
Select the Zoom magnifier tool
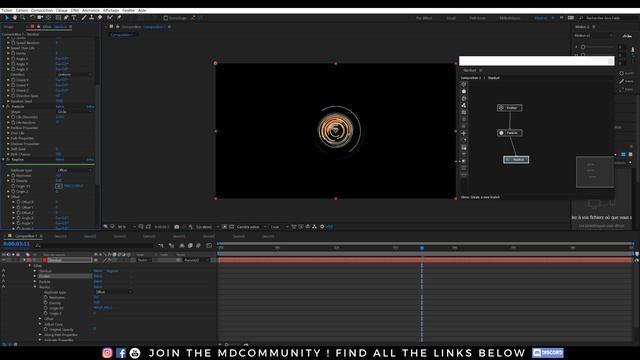[23, 18]
